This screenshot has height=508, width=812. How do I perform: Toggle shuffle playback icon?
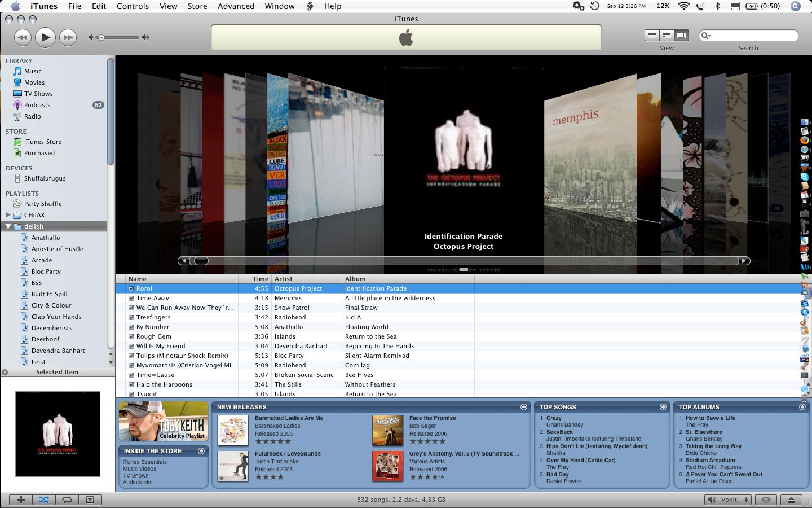(x=44, y=500)
